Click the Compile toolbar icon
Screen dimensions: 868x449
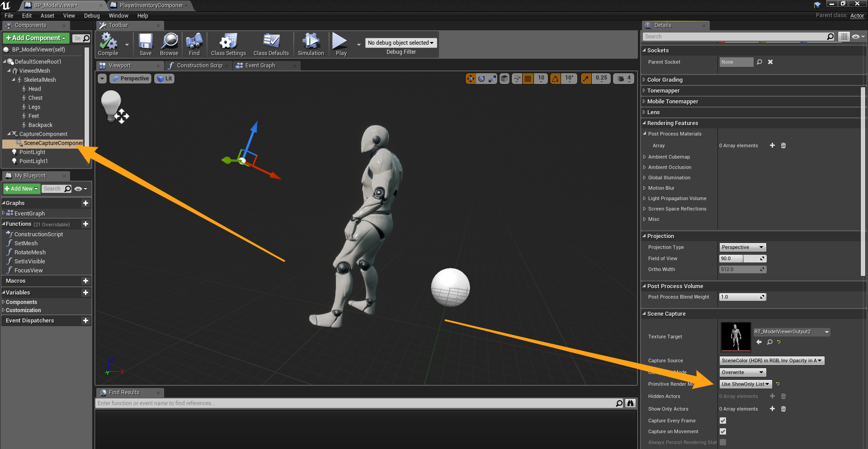pos(108,44)
